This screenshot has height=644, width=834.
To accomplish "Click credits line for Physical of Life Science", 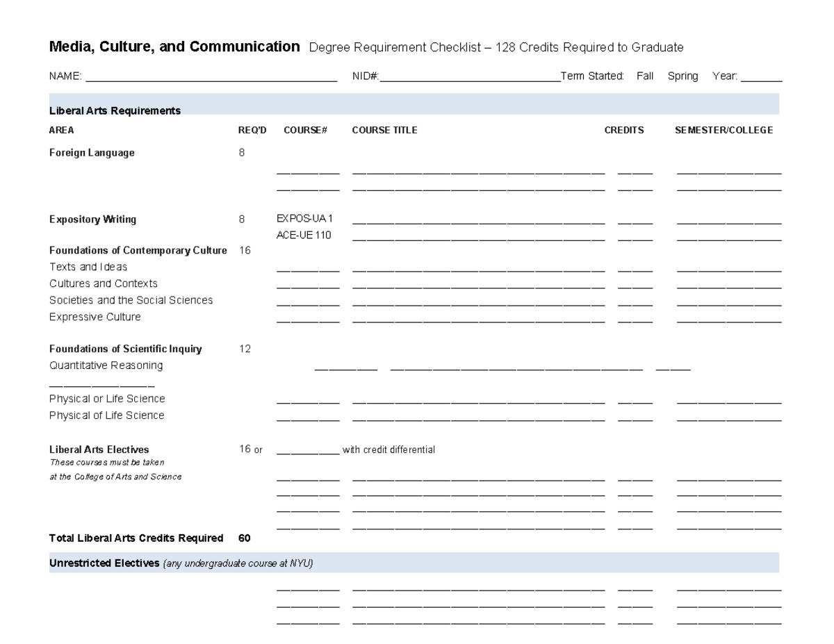I will [635, 419].
